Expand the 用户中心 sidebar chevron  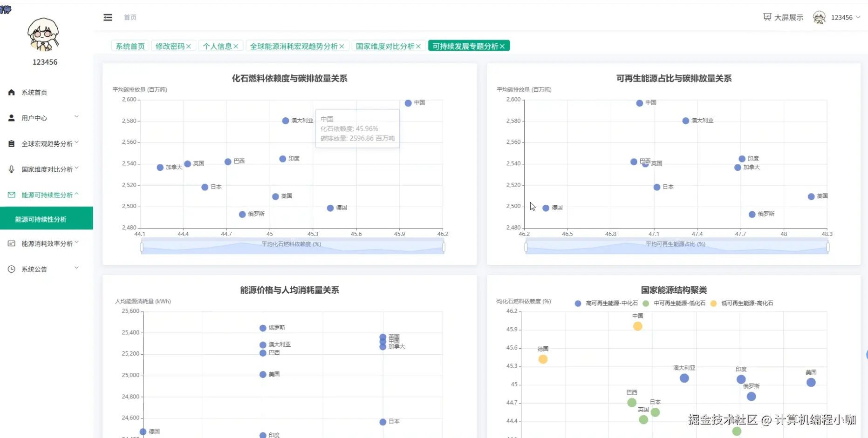[76, 116]
